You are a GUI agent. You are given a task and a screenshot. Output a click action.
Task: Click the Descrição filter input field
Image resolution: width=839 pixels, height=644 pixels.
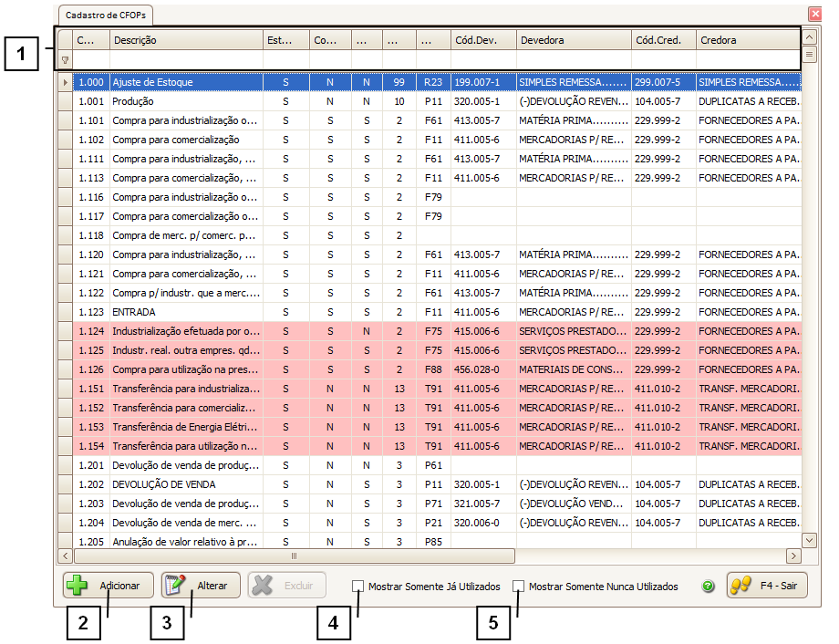point(185,60)
